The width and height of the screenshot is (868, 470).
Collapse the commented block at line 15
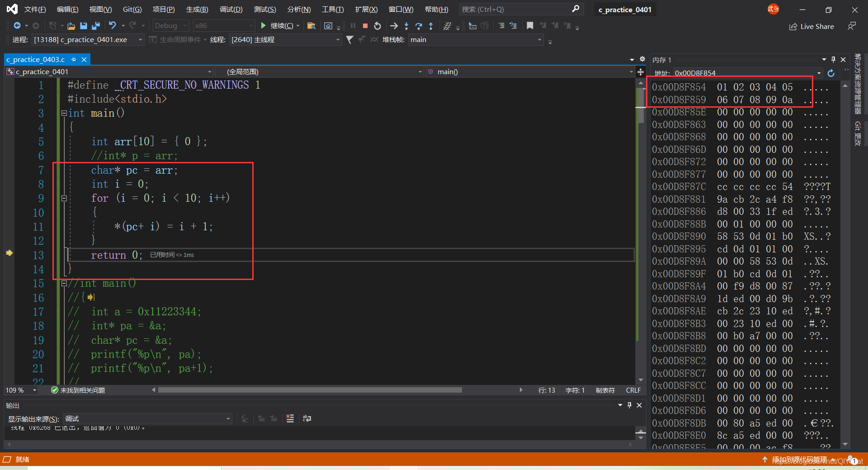[64, 284]
